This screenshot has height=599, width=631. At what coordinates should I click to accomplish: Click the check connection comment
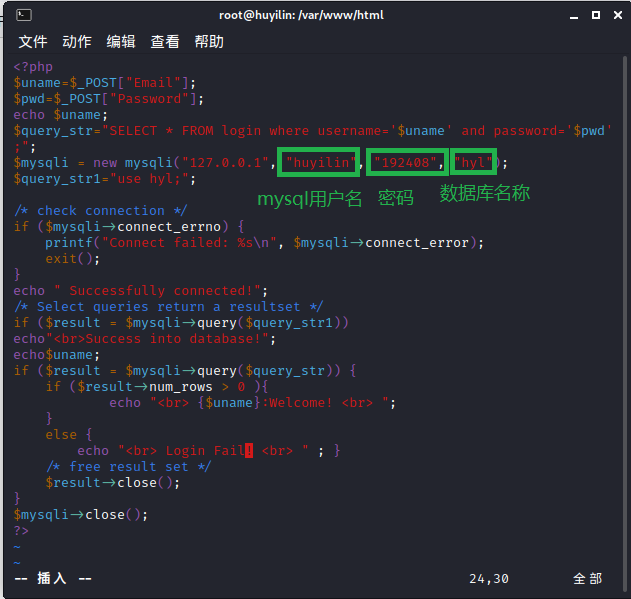[x=101, y=211]
